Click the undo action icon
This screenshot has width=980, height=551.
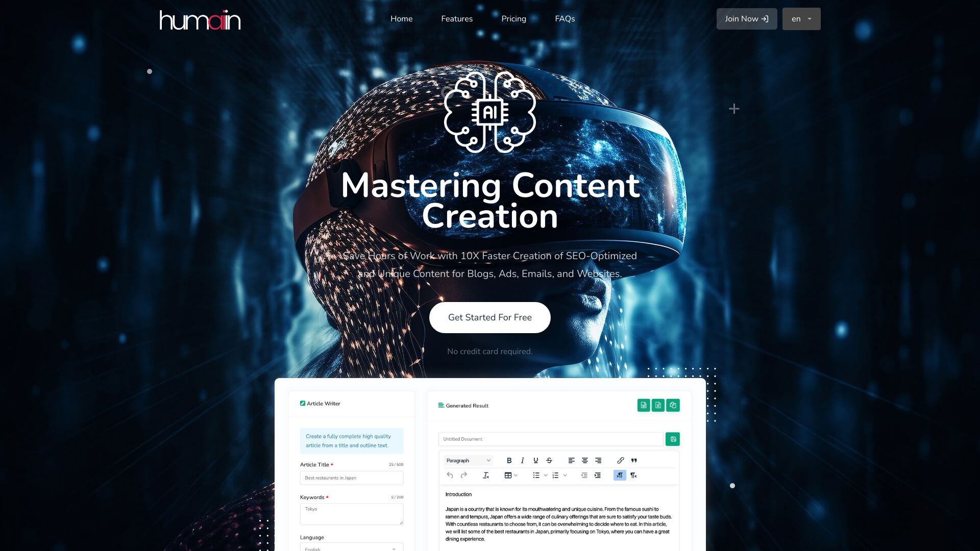tap(449, 475)
